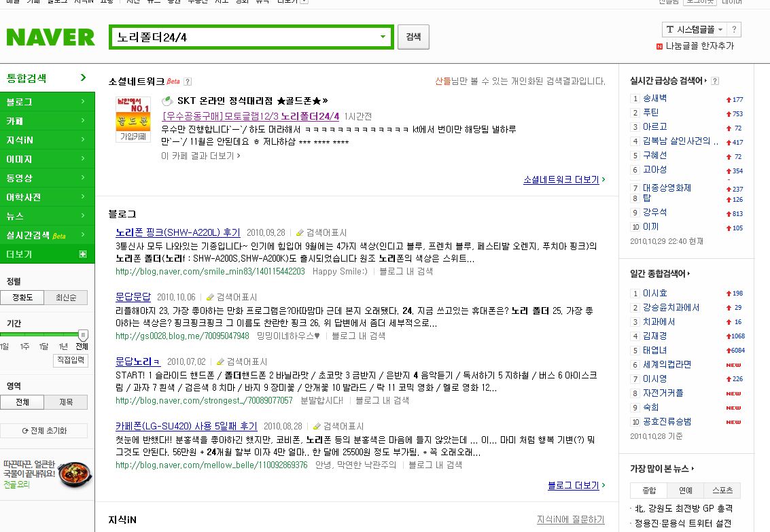This screenshot has width=770, height=532.
Task: Expand 가장 많이 본 뉴스 header arrow
Action: (693, 469)
